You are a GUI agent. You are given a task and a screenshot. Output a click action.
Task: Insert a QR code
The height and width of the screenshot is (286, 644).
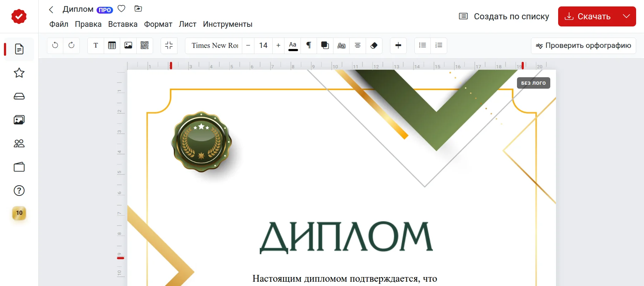[x=145, y=45]
